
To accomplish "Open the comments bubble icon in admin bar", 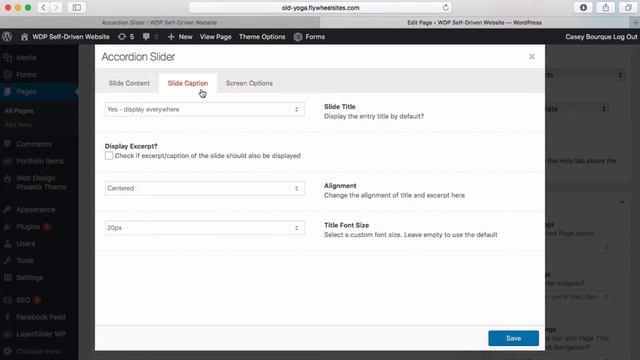I will click(146, 37).
